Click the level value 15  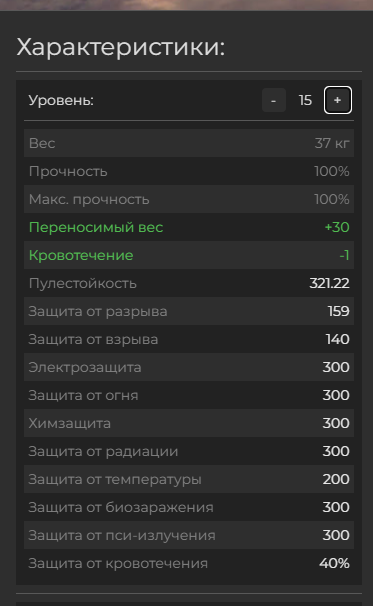[305, 100]
